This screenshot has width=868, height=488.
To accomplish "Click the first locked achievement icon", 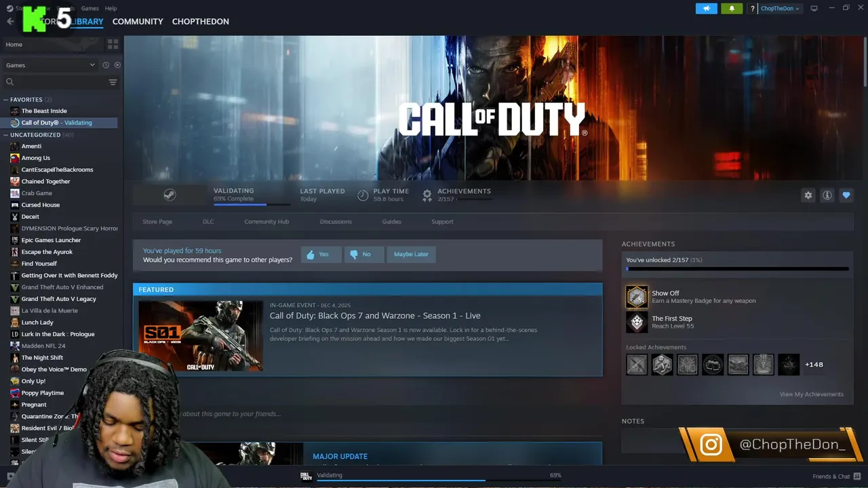I will pos(636,365).
